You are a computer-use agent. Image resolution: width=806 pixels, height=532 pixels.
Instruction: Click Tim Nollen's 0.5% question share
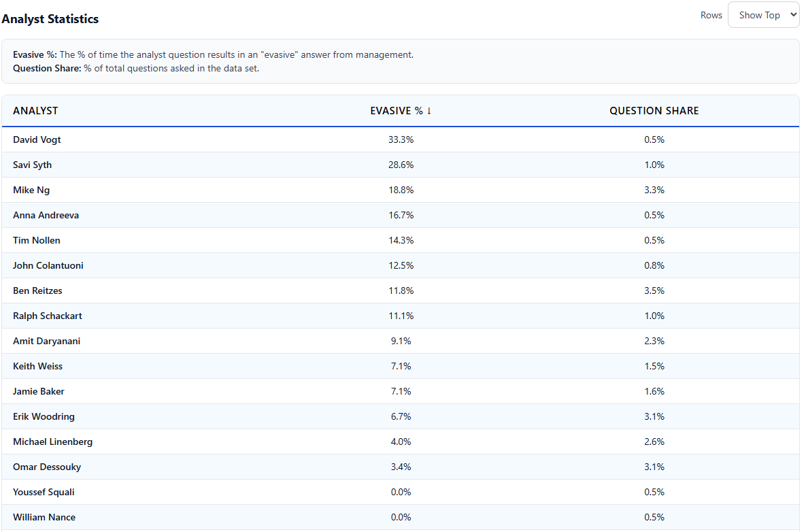tap(654, 241)
